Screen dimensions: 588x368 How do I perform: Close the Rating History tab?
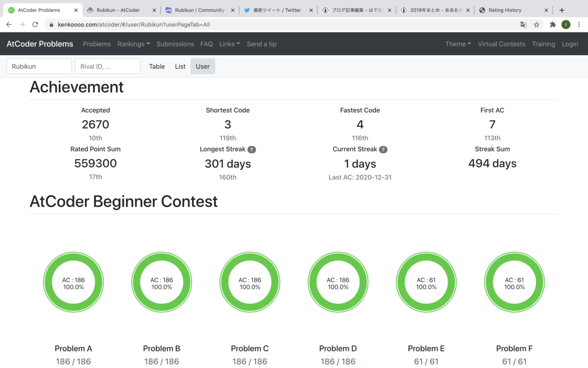tap(546, 10)
